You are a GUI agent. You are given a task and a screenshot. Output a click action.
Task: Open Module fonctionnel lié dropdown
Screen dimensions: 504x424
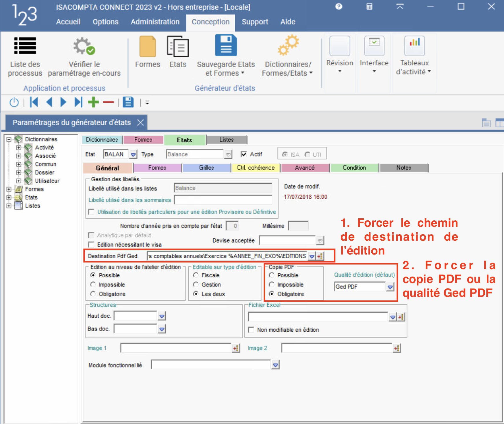click(275, 365)
